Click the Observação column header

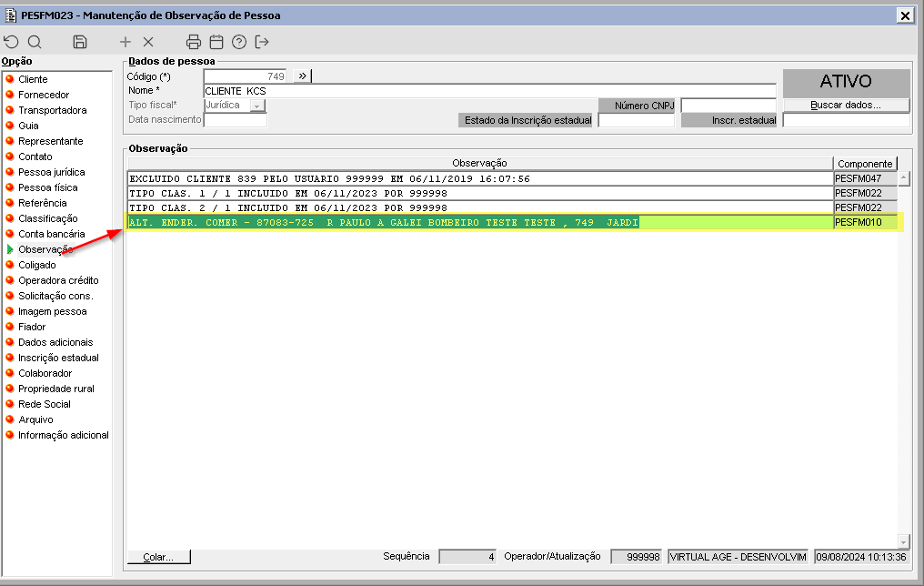pos(479,163)
